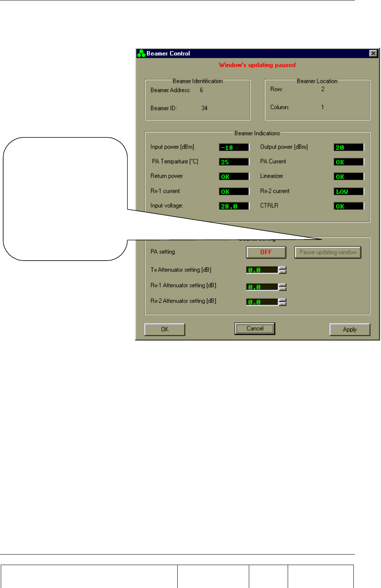The image size is (381, 588).
Task: Click the PA Current OK indicator
Action: pos(349,162)
